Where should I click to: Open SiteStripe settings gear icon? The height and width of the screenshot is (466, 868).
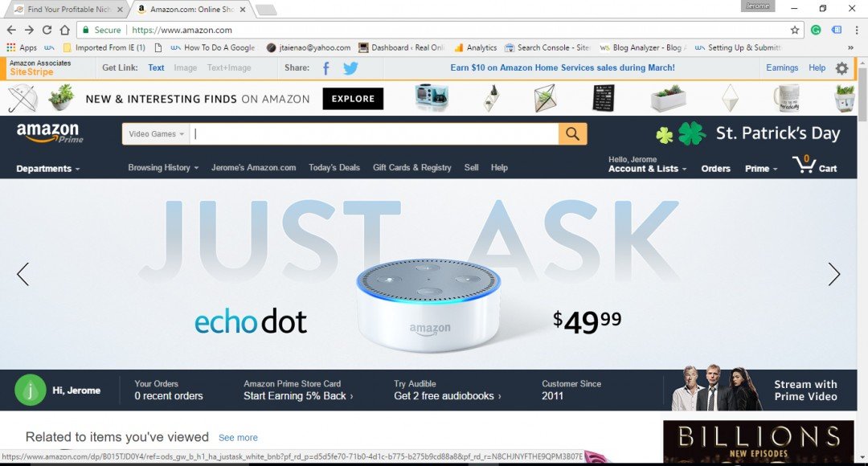[x=841, y=68]
